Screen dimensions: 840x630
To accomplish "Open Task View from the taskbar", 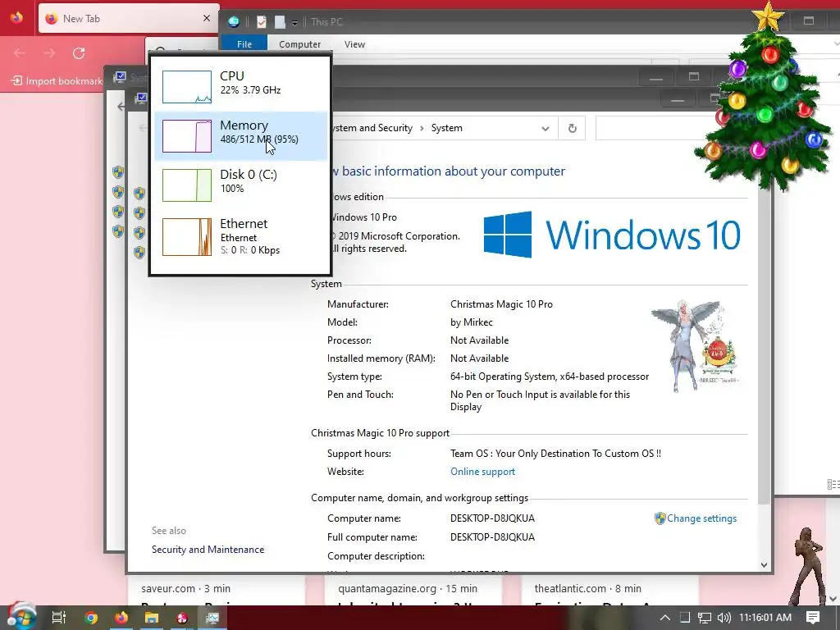I will [x=58, y=618].
